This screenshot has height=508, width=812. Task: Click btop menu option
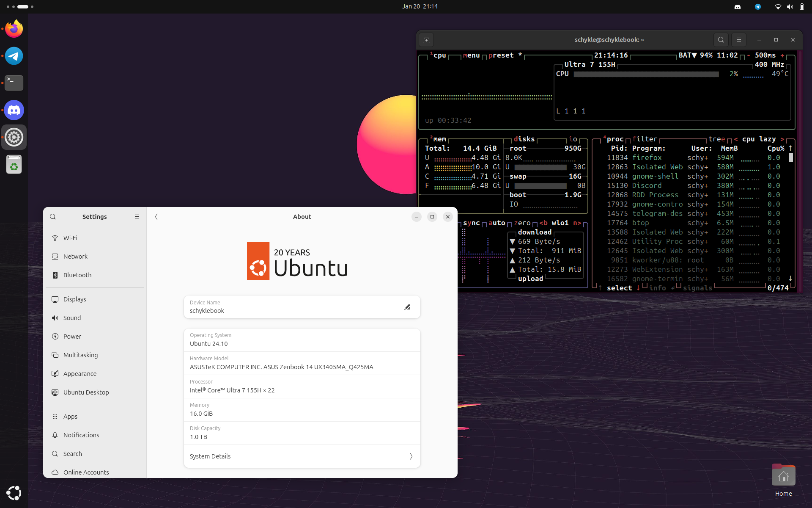(472, 55)
